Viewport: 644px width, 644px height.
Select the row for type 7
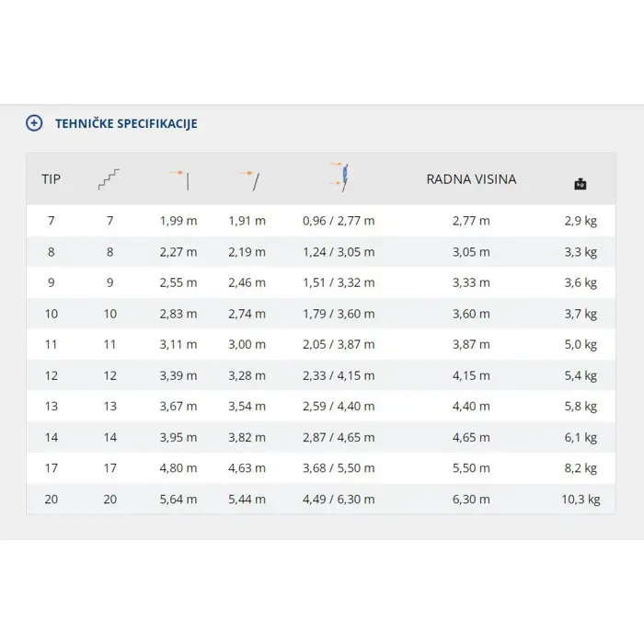[51, 221]
